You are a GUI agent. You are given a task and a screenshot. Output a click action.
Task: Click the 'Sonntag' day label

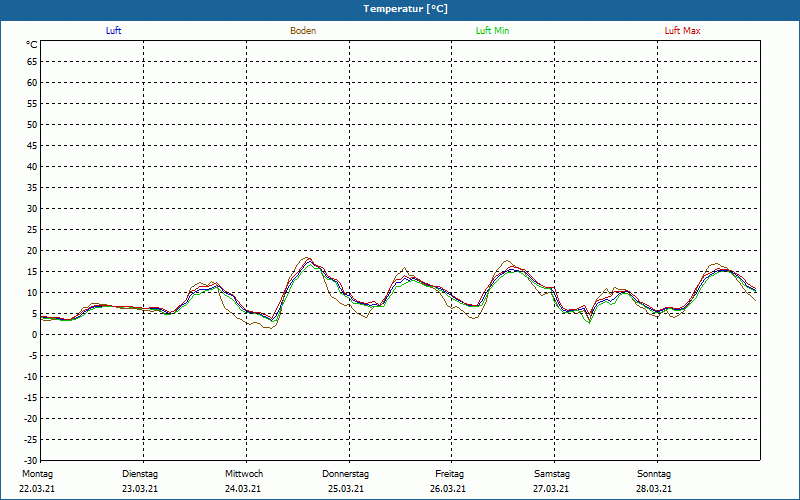(x=654, y=474)
